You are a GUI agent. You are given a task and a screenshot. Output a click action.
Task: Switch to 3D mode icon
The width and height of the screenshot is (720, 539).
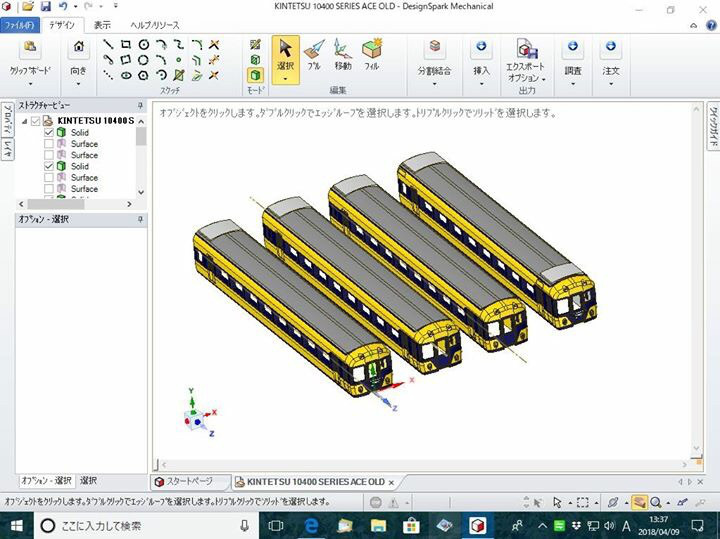pyautogui.click(x=256, y=75)
